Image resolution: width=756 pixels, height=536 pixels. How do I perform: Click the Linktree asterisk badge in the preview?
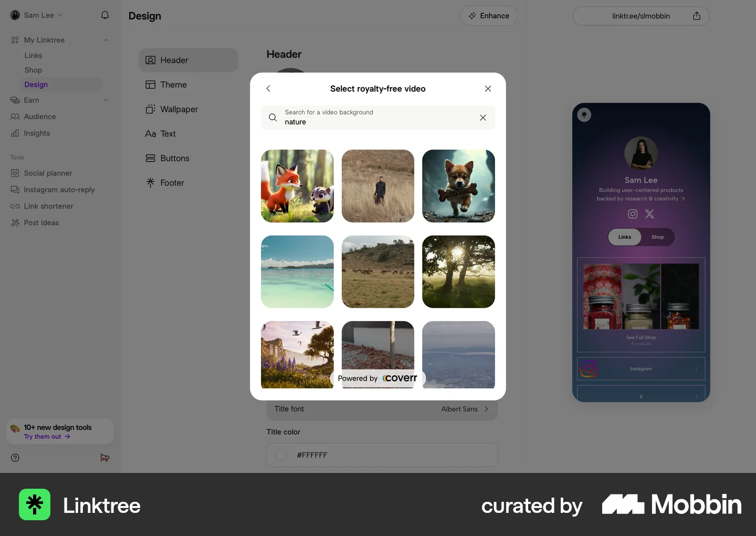click(584, 115)
